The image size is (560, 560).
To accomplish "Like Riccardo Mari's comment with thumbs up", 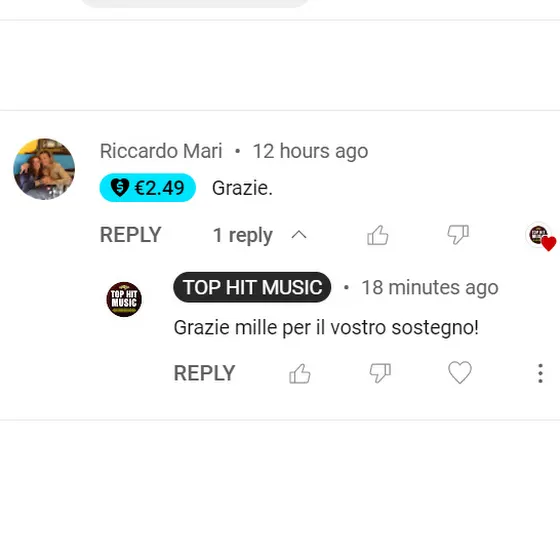I will [x=378, y=235].
